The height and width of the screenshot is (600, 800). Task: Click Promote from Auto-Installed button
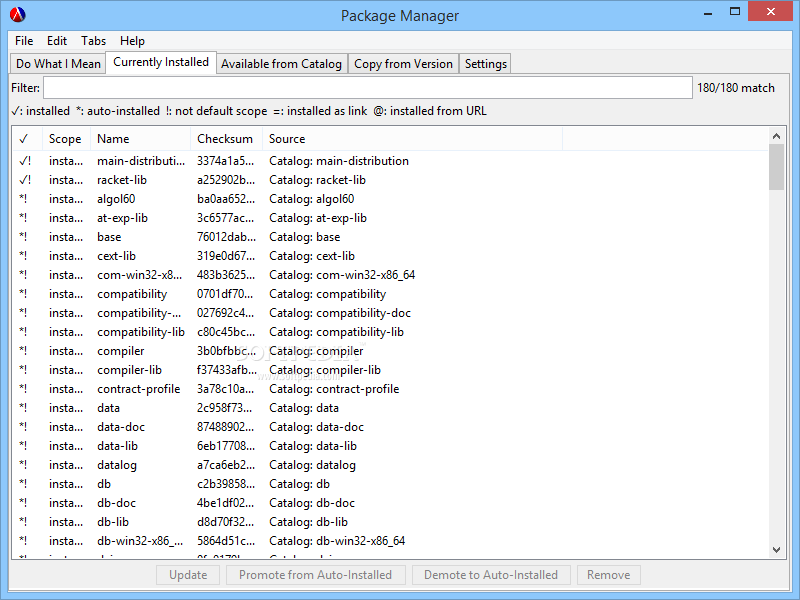[315, 575]
